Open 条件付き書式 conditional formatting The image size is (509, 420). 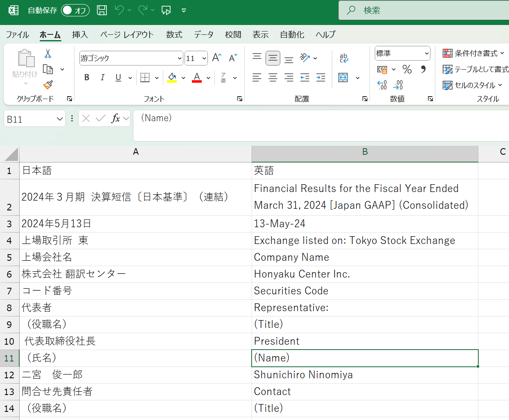tap(473, 53)
